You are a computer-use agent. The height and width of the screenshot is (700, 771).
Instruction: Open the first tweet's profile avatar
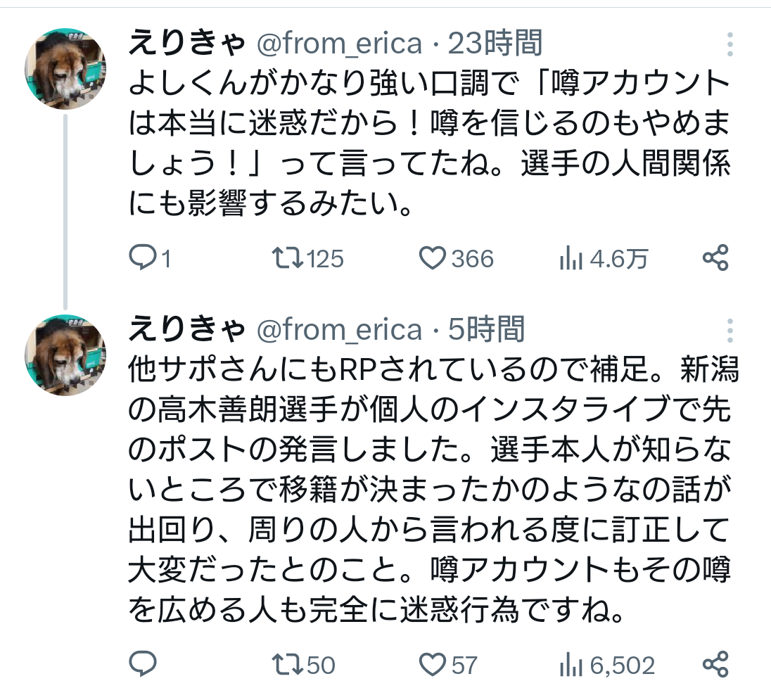[65, 70]
